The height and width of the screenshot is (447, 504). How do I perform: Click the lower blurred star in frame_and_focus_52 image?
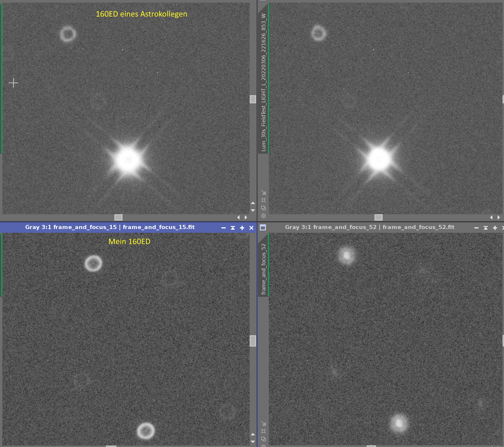pos(399,423)
